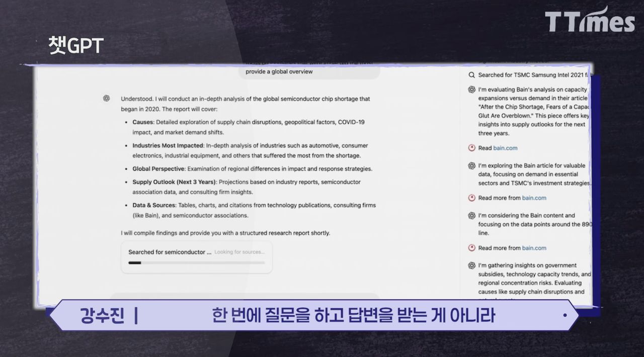Image resolution: width=644 pixels, height=357 pixels.
Task: Click the ChatGPT icon beside "I'm evaluating Bain's analysis"
Action: coord(471,90)
